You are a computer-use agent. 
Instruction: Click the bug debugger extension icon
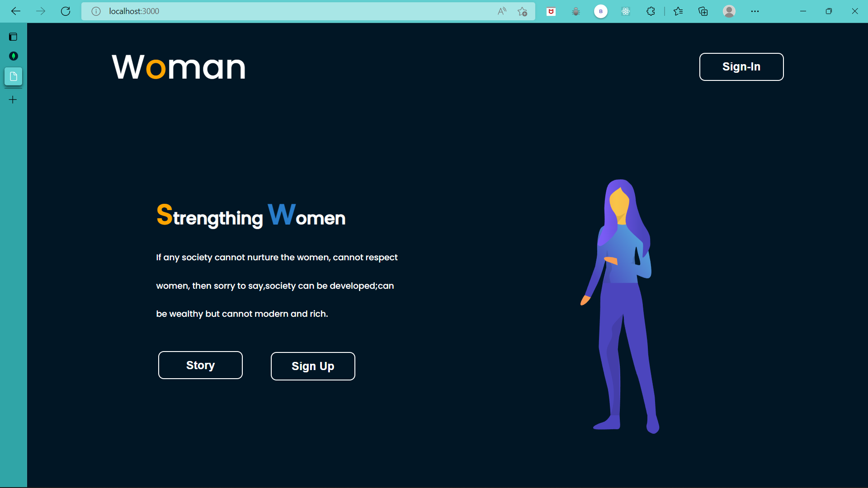pyautogui.click(x=576, y=11)
